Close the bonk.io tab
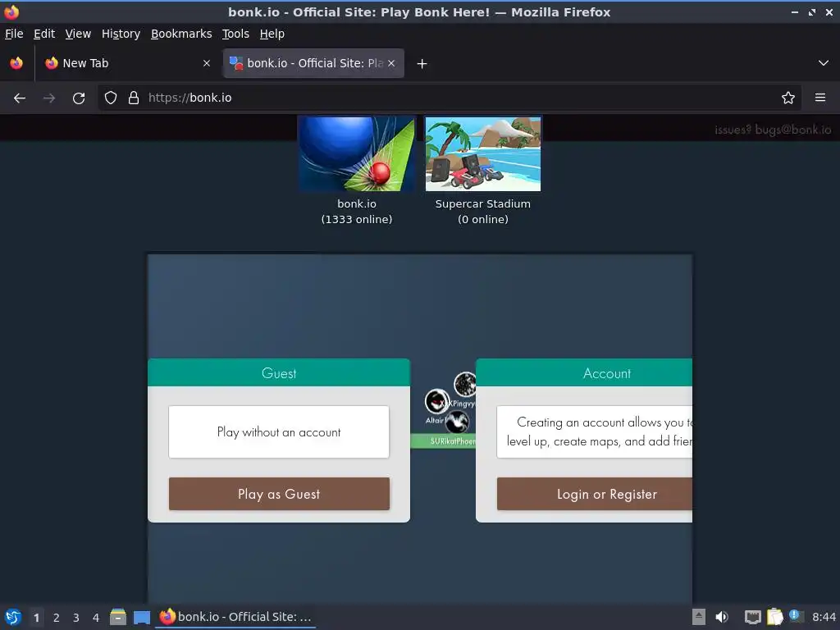Viewport: 840px width, 630px height. coord(391,63)
